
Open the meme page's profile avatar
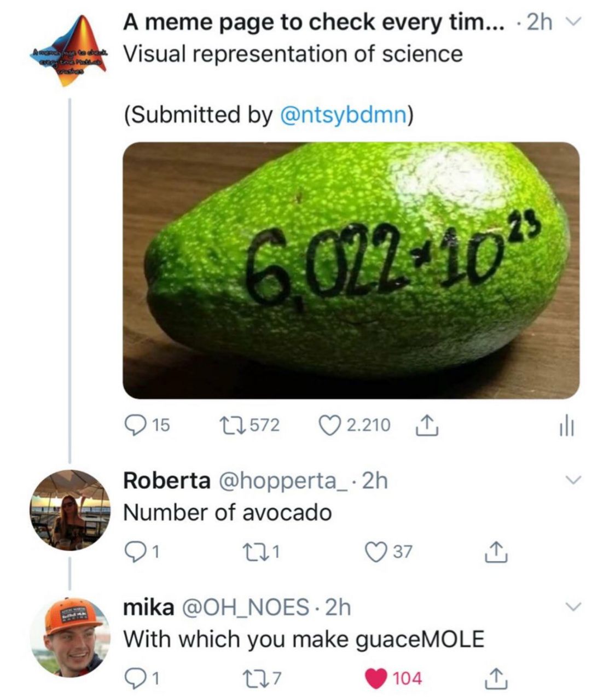[69, 51]
